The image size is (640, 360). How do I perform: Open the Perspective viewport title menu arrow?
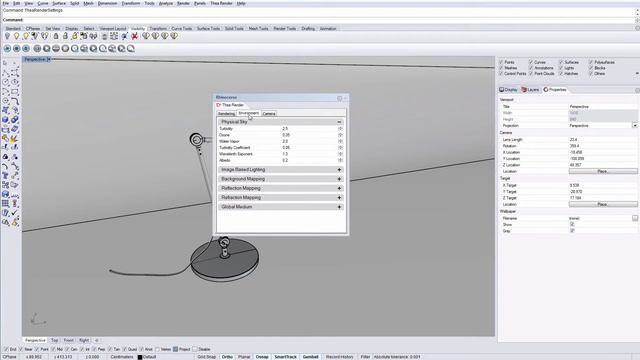pos(49,60)
